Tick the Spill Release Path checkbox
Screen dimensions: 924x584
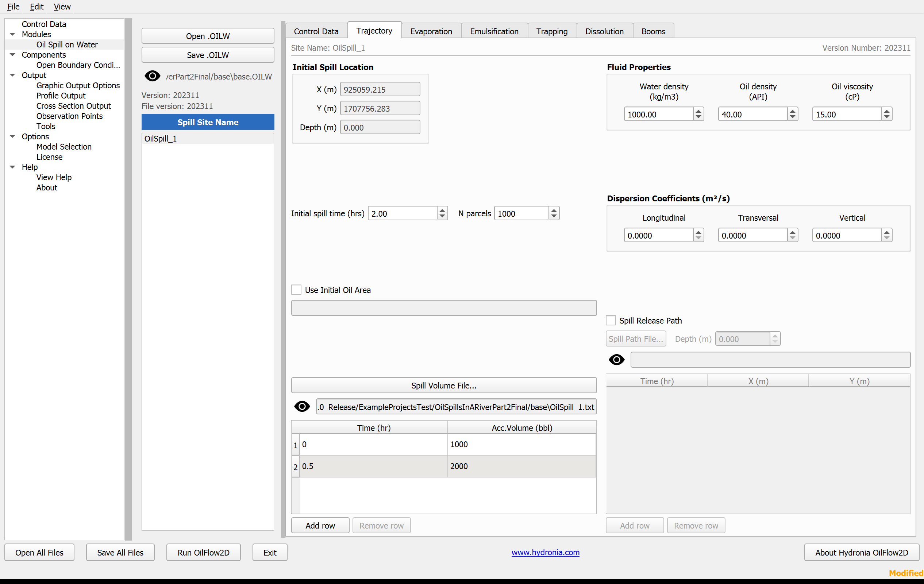[611, 320]
